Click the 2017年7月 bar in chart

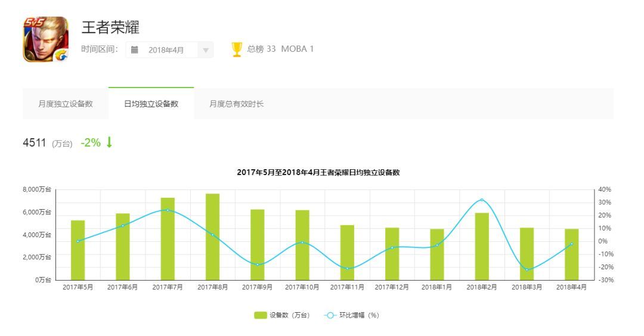(168, 239)
